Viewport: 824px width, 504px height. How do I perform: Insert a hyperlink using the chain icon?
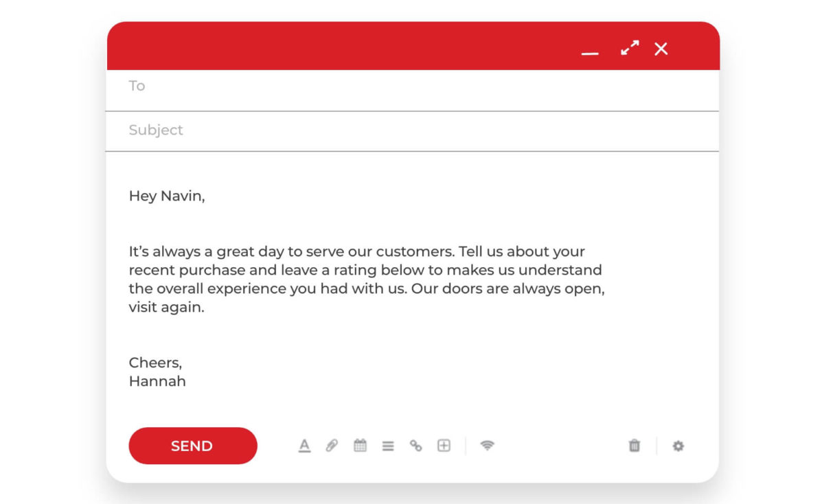(415, 446)
